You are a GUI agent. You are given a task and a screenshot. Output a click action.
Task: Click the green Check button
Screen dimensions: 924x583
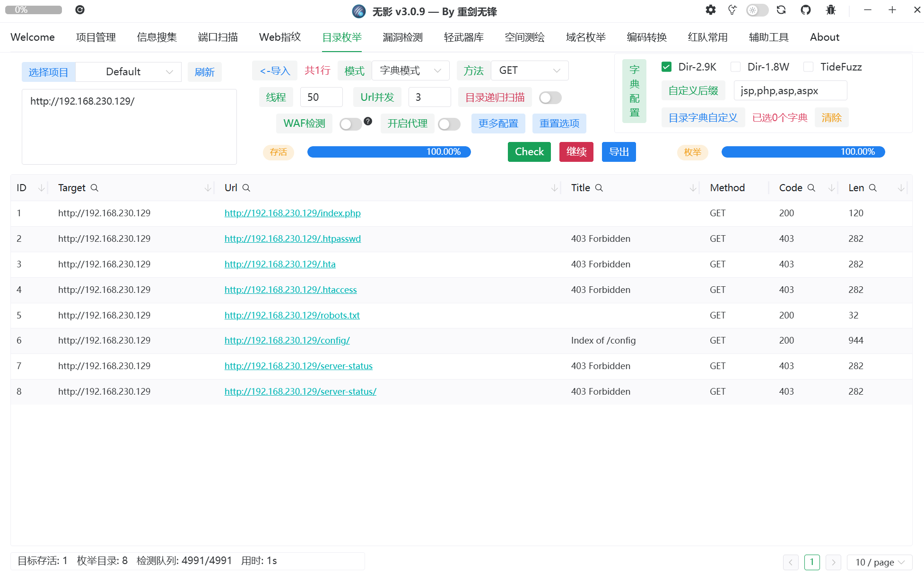(529, 152)
